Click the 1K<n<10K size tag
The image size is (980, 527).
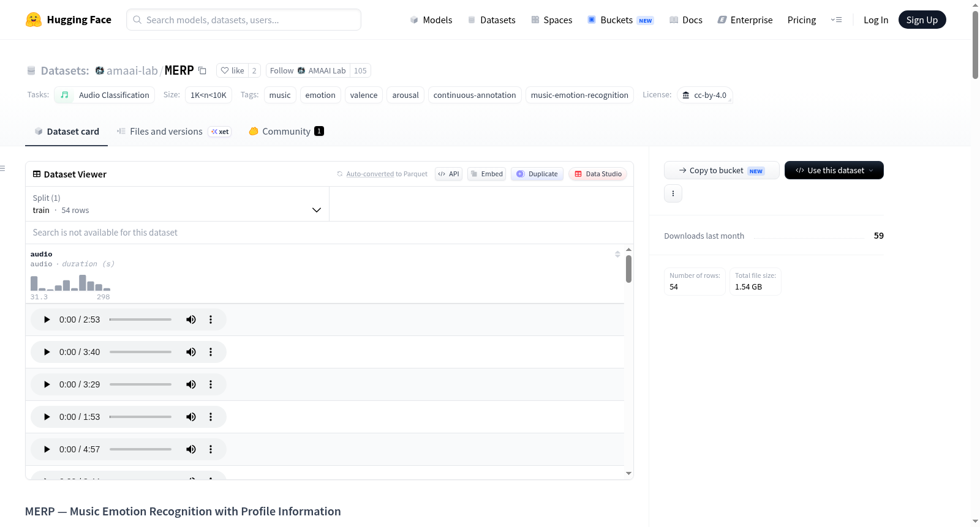208,95
